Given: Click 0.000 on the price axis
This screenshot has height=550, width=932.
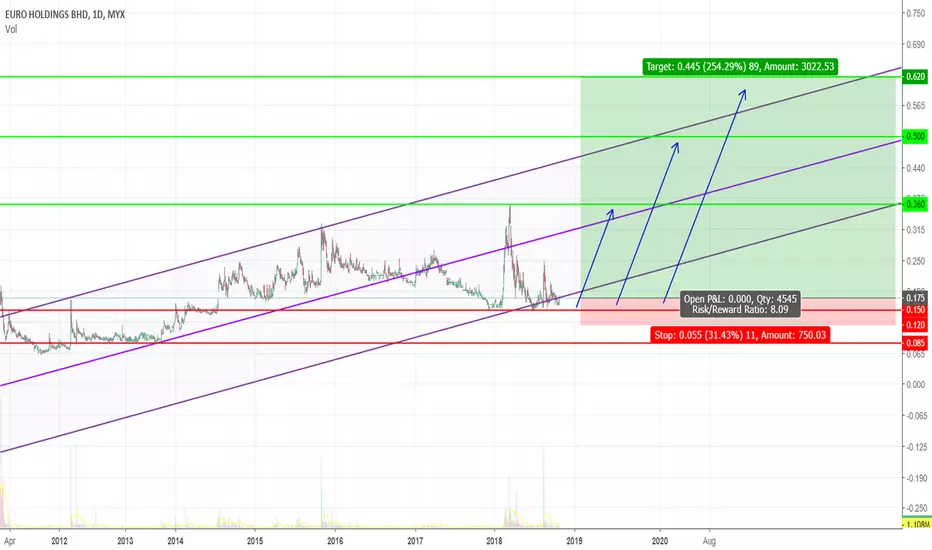Looking at the screenshot, I should click(915, 385).
